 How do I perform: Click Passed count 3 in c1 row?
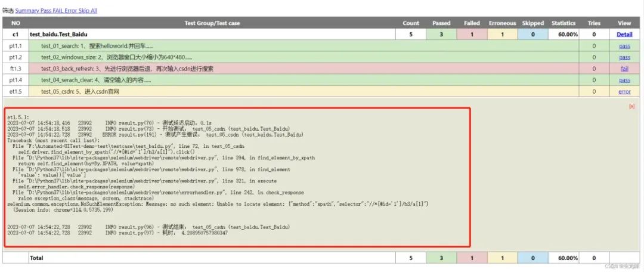pyautogui.click(x=441, y=35)
